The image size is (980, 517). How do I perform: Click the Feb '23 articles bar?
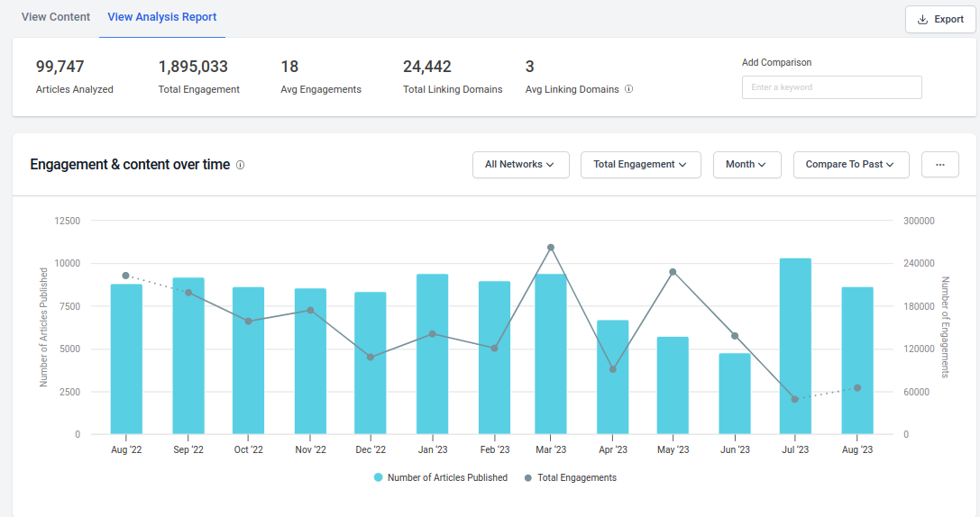coord(494,358)
